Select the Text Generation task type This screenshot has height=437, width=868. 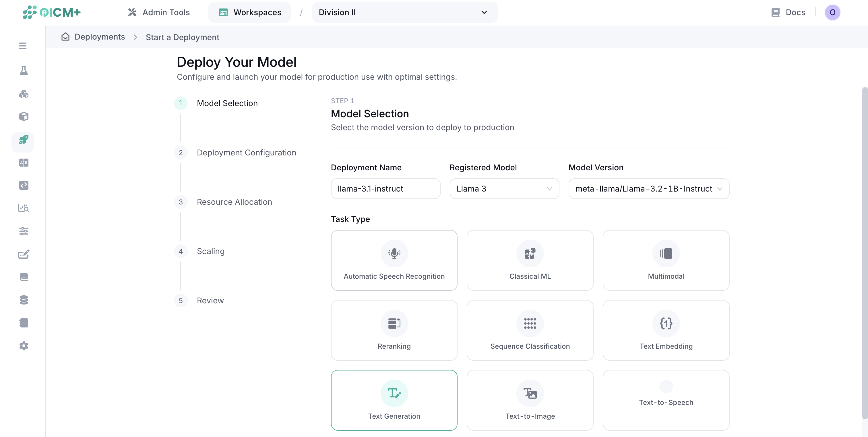(394, 400)
